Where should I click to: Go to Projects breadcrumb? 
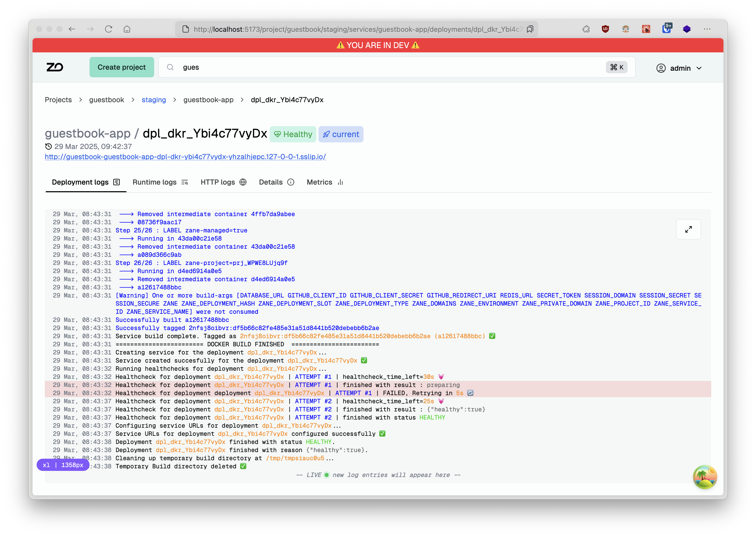click(58, 100)
